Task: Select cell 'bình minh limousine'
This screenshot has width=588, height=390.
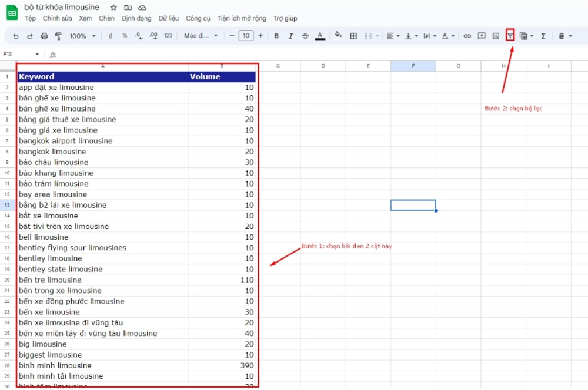Action: coord(102,365)
